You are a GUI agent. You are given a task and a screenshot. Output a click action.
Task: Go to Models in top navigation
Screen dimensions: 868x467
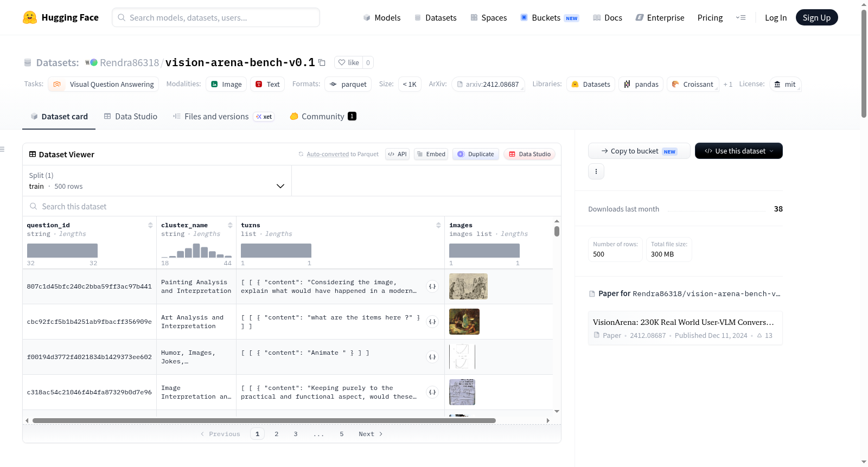[x=382, y=17]
